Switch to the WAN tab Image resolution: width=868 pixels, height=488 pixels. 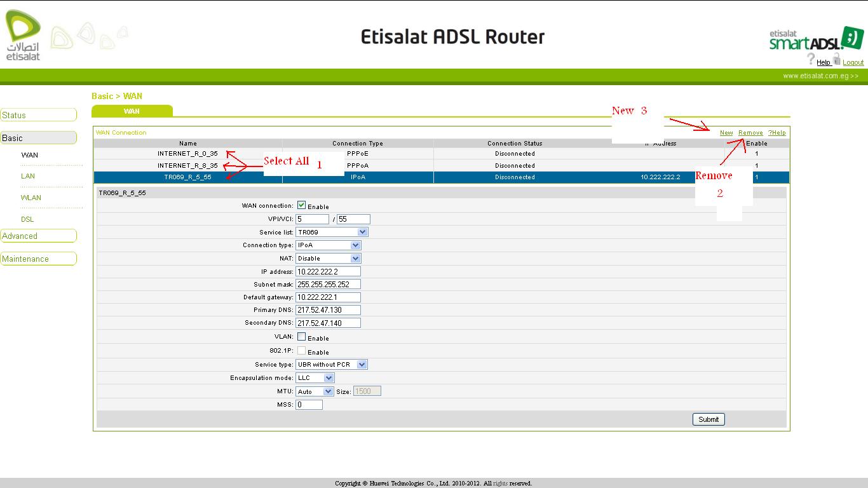pos(132,111)
